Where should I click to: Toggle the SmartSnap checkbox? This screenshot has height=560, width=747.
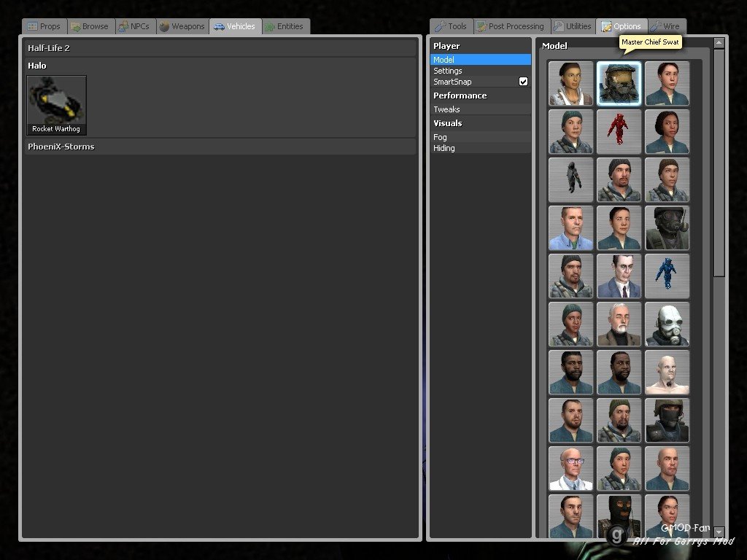[523, 82]
